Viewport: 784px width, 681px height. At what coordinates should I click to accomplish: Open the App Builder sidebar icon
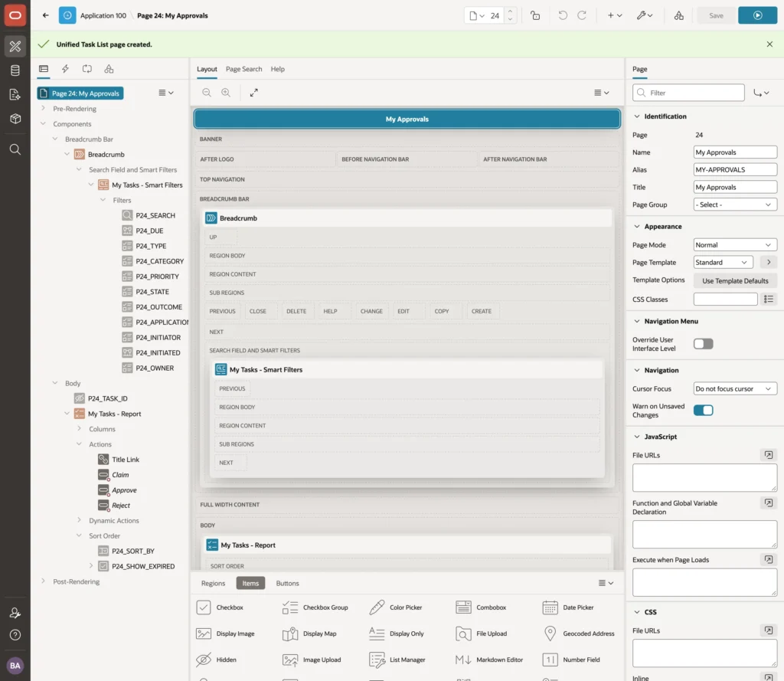click(x=15, y=46)
